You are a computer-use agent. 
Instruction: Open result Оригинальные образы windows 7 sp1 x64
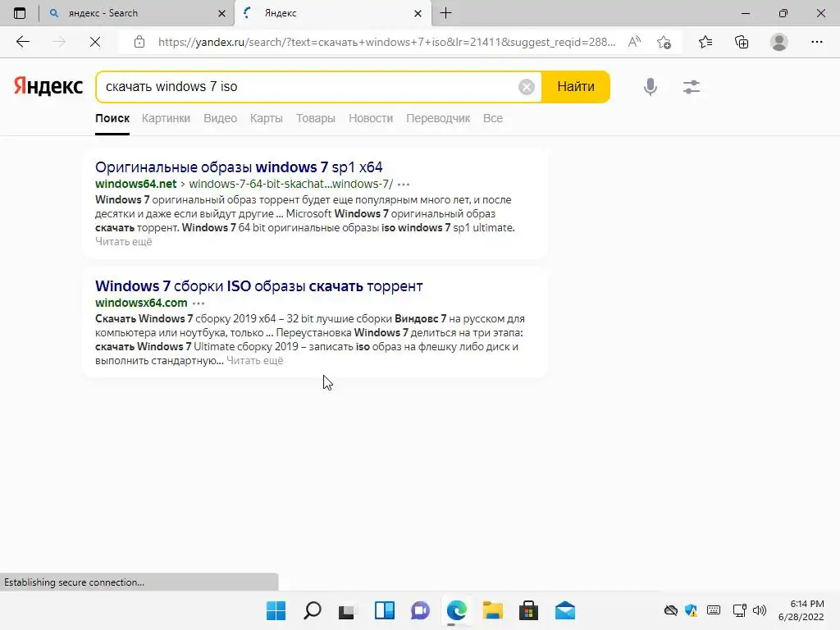pyautogui.click(x=239, y=167)
